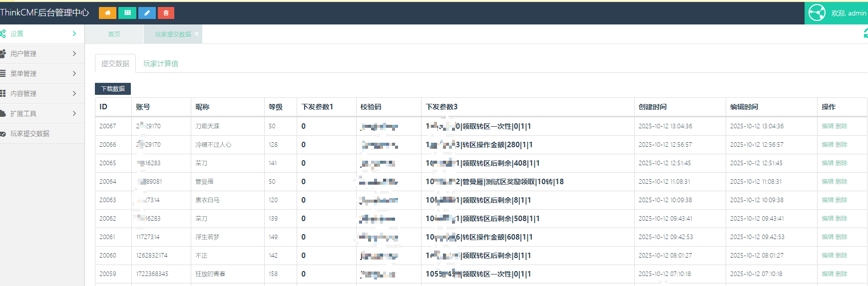Click the ID column header
This screenshot has width=868, height=286.
(x=103, y=107)
